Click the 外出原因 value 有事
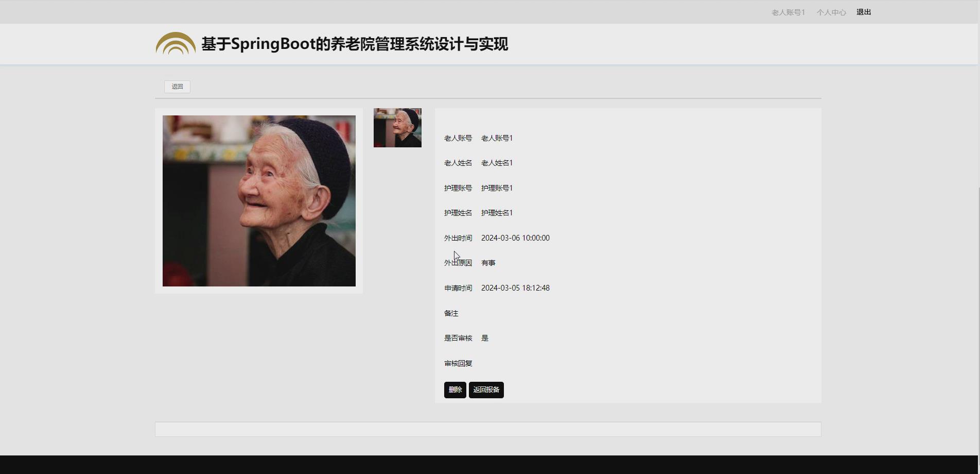Viewport: 980px width, 474px height. pos(488,263)
